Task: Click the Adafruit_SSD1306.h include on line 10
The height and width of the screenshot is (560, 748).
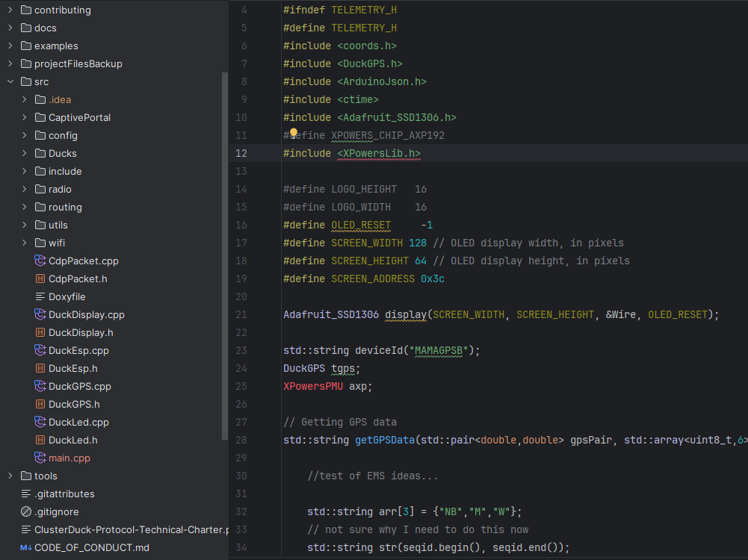Action: (x=396, y=117)
